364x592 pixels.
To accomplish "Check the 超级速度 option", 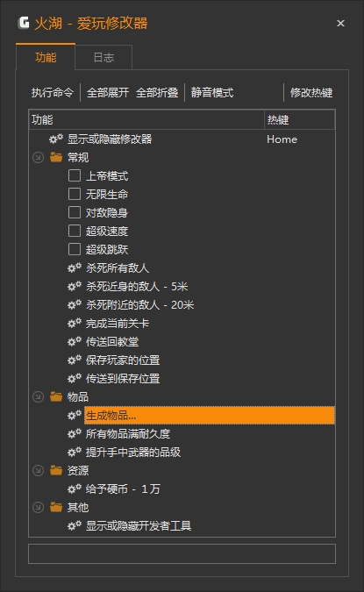I will click(x=75, y=231).
